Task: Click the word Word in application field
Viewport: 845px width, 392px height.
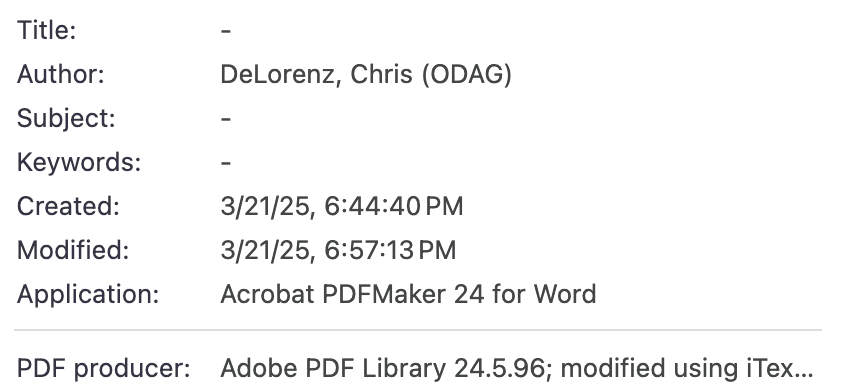Action: click(565, 294)
